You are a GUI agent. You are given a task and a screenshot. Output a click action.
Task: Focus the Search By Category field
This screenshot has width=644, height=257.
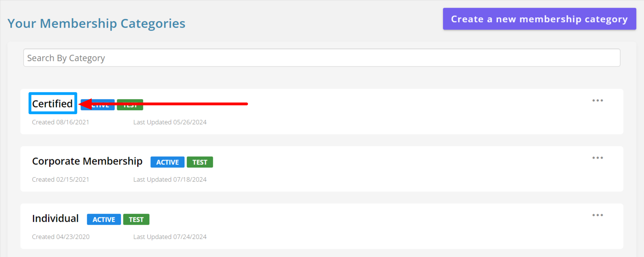(x=322, y=58)
